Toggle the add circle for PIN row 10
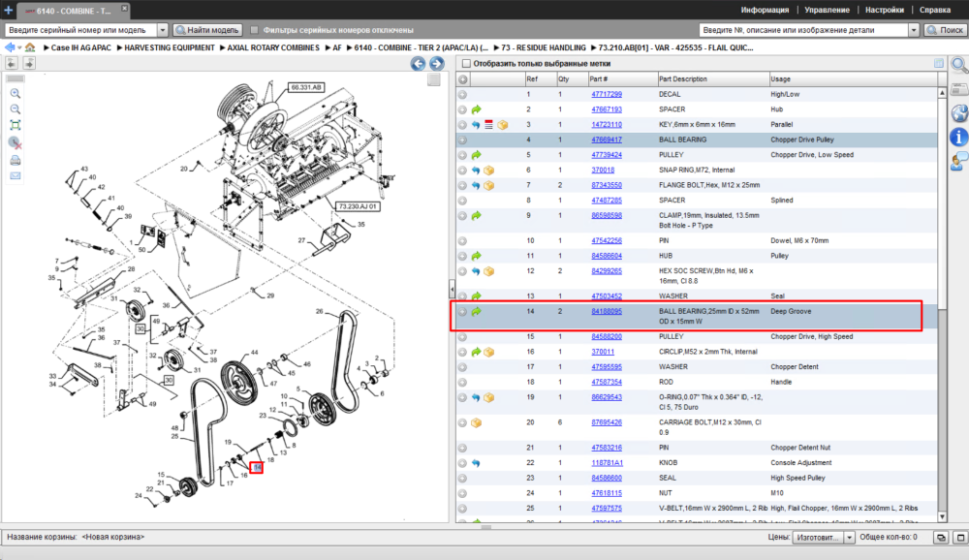 click(x=463, y=241)
